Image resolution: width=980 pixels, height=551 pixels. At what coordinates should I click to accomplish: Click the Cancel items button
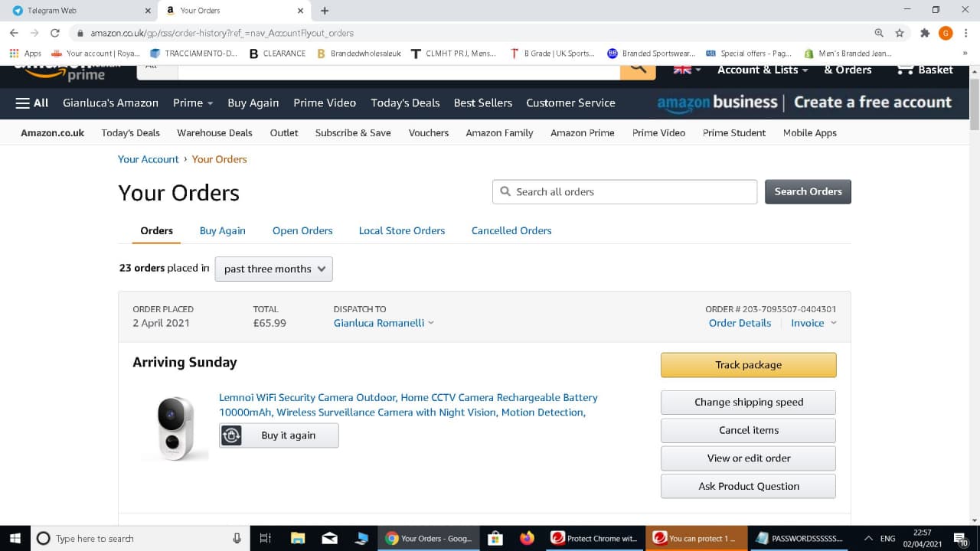click(749, 430)
